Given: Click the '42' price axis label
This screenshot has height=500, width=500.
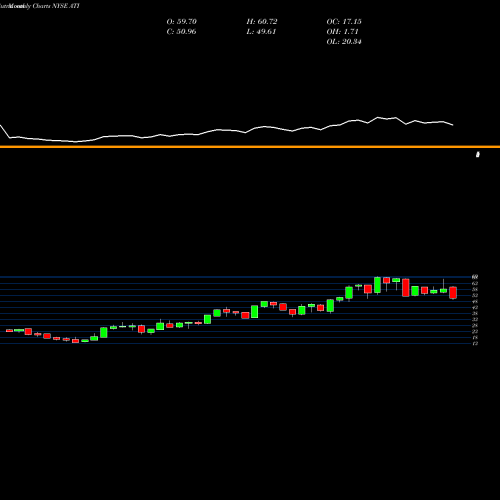Looking at the screenshot, I should pyautogui.click(x=475, y=307).
